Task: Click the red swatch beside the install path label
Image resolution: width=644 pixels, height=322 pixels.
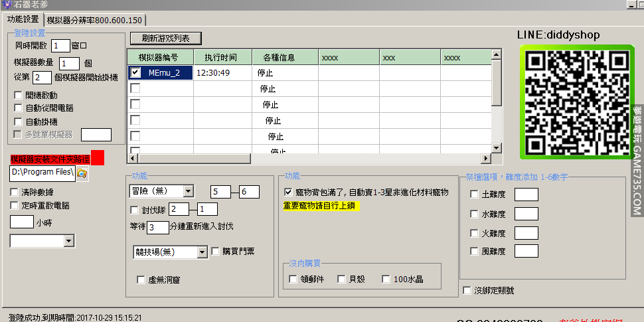Action: [x=98, y=158]
